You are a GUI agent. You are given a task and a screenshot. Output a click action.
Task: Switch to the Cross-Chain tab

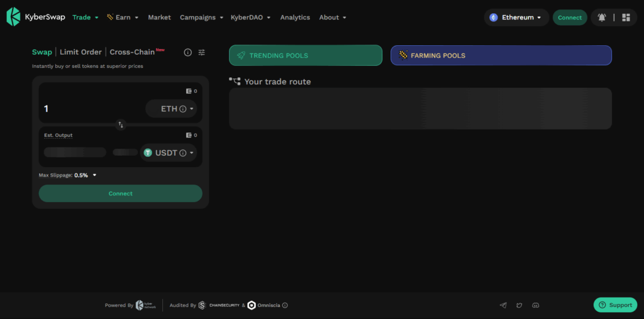pos(132,52)
